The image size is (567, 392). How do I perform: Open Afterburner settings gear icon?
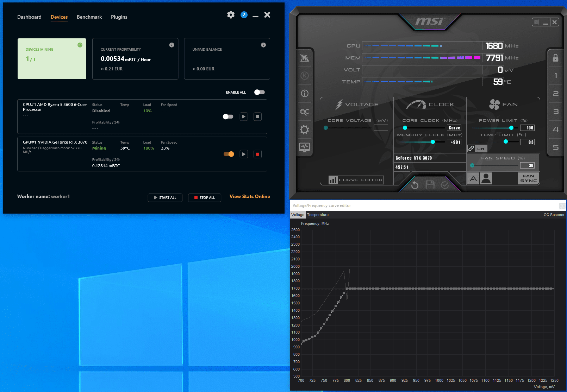(305, 129)
